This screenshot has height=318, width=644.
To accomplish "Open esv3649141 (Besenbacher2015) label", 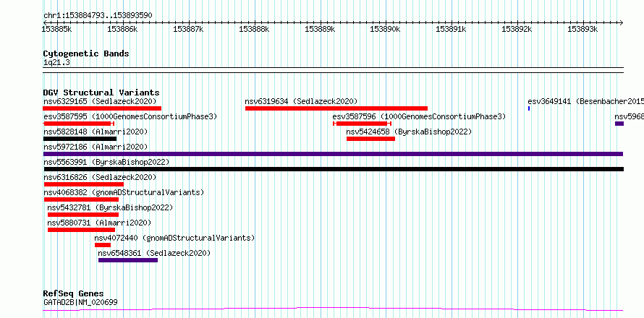I will (x=585, y=101).
